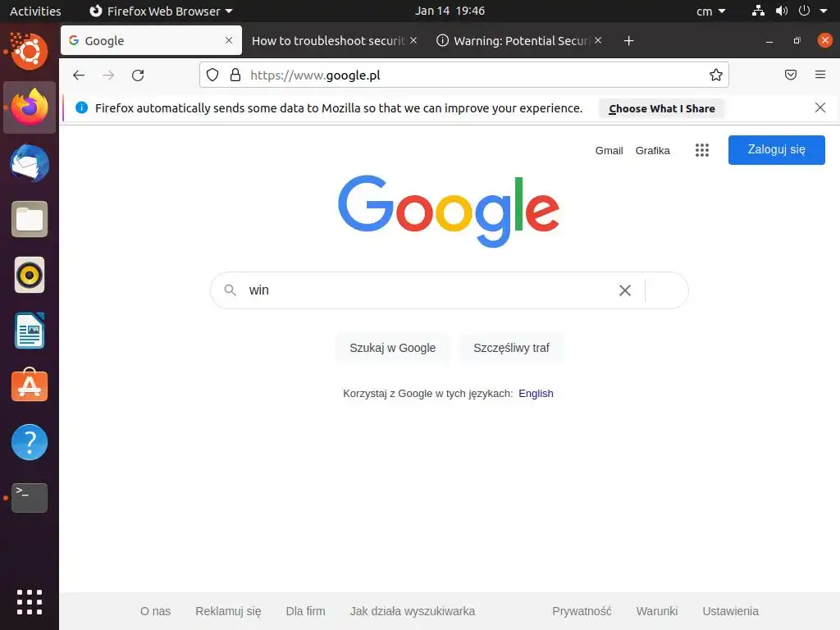Open a new tab
The height and width of the screenshot is (630, 840).
click(628, 41)
